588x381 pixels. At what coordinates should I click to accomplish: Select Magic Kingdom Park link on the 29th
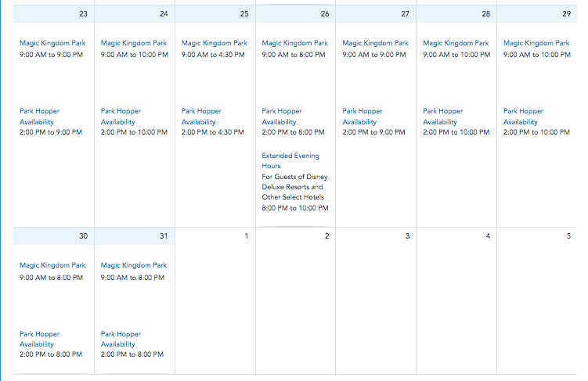536,43
